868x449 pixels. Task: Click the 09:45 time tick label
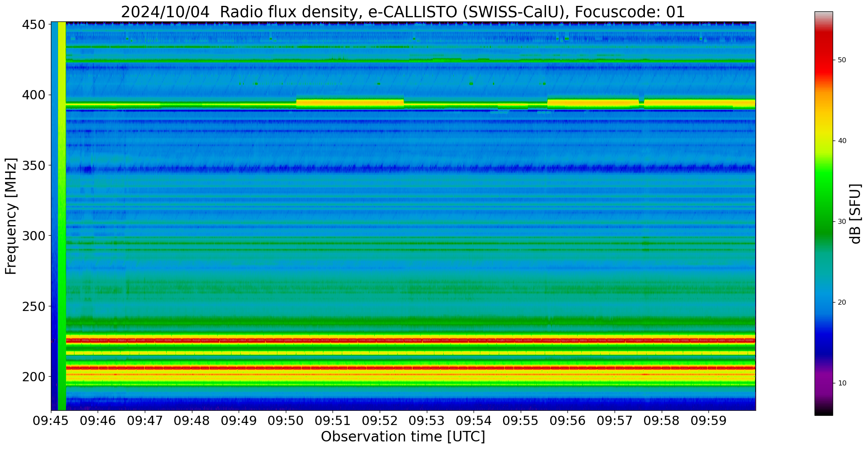[x=51, y=421]
